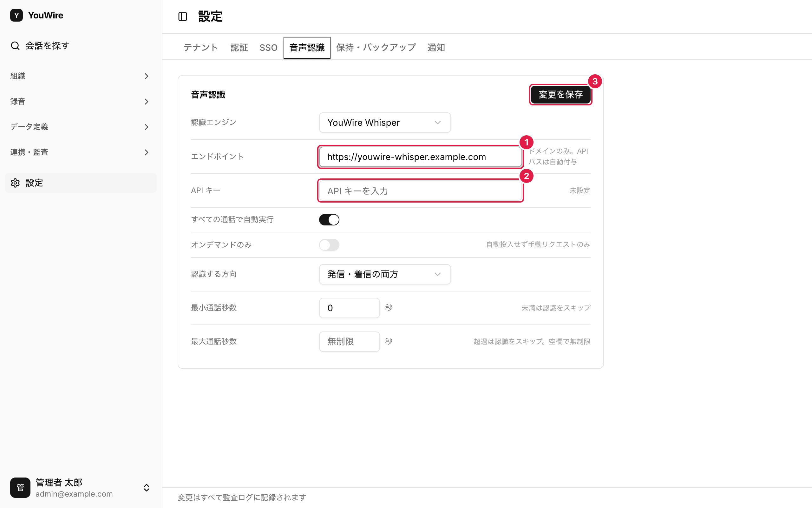Click the 認識エンジン label
This screenshot has width=812, height=508.
click(x=214, y=122)
